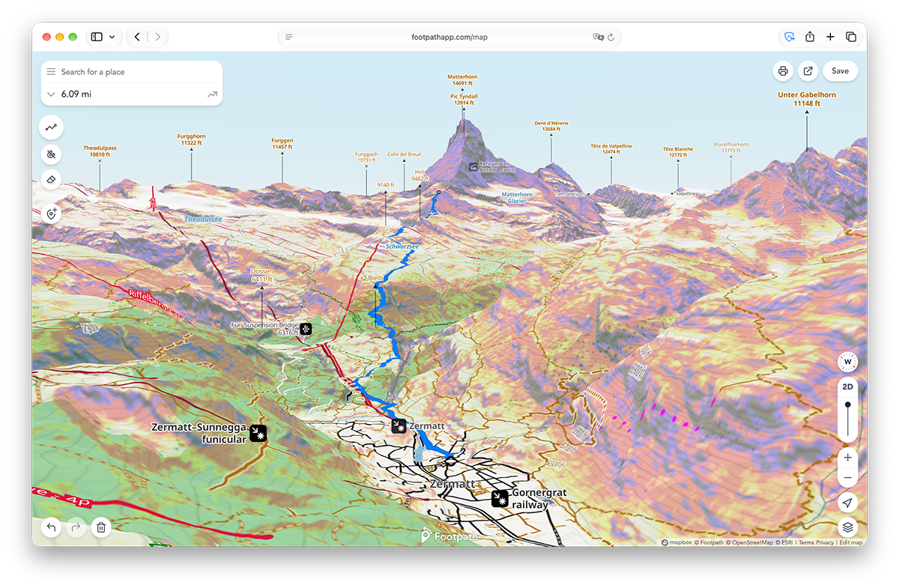The width and height of the screenshot is (899, 588).
Task: Select the Dent d'Hérens label
Action: pos(551,126)
